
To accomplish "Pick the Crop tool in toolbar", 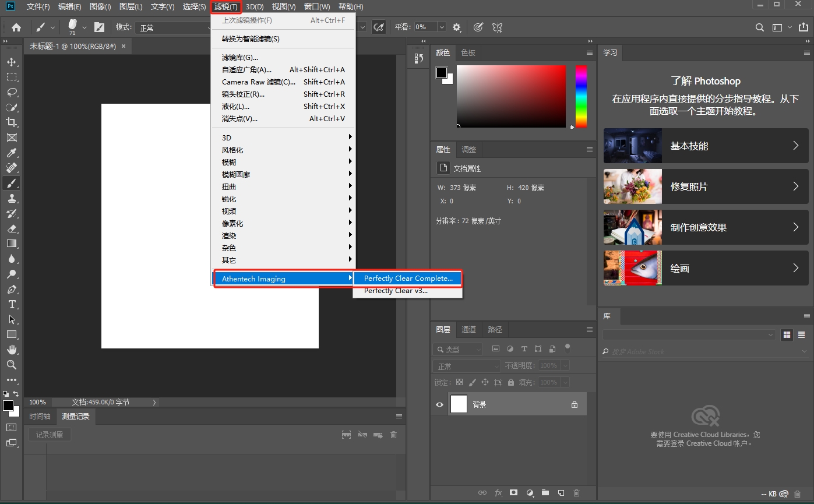I will [x=12, y=122].
